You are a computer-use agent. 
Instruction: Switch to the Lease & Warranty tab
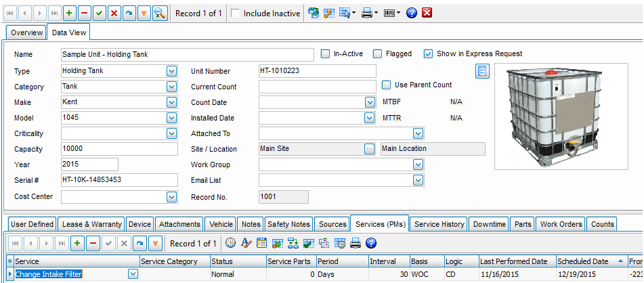click(92, 224)
